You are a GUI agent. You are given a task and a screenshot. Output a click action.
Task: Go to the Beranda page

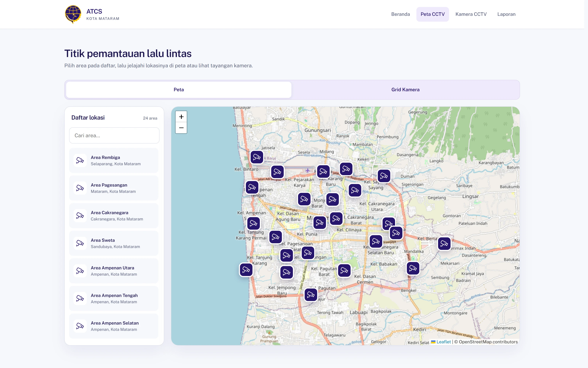[x=400, y=14]
